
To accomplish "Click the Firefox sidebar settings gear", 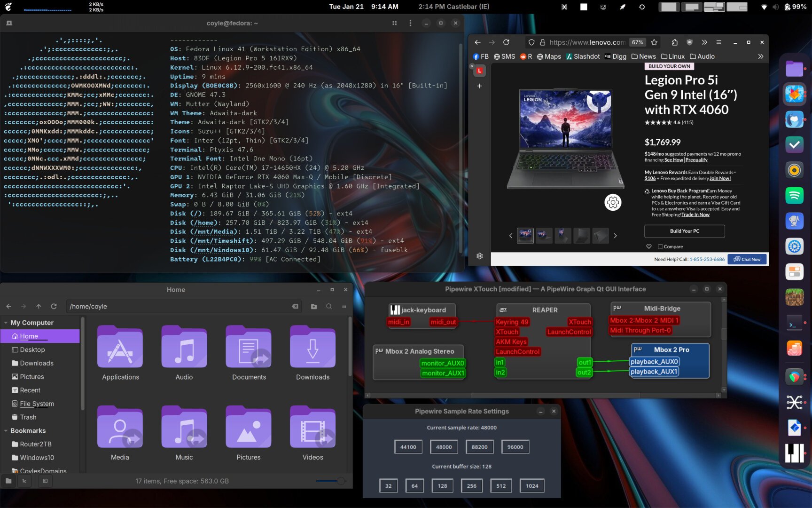I will pyautogui.click(x=479, y=256).
